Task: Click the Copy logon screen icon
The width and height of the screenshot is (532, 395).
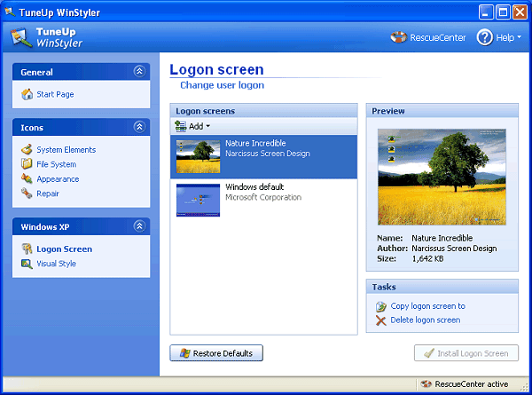Action: point(381,306)
